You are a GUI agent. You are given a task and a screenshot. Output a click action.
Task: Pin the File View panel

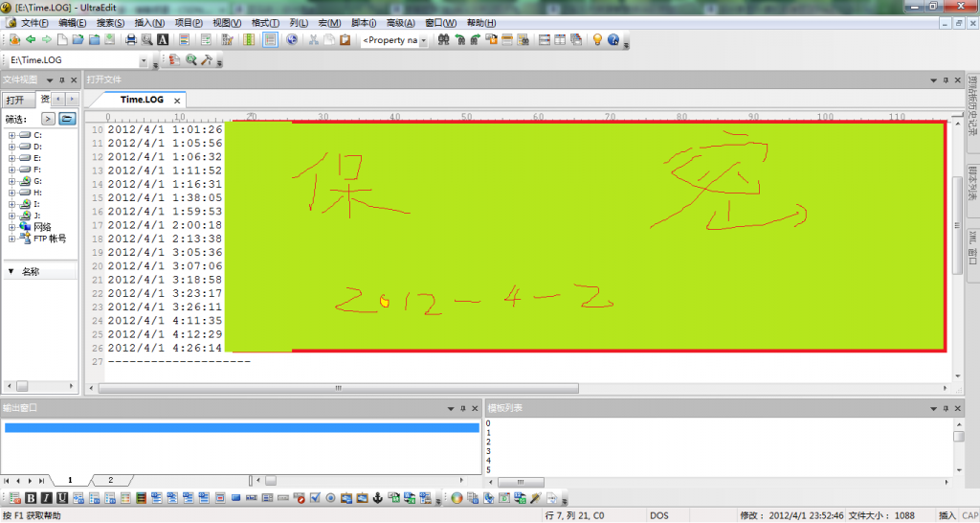[62, 80]
